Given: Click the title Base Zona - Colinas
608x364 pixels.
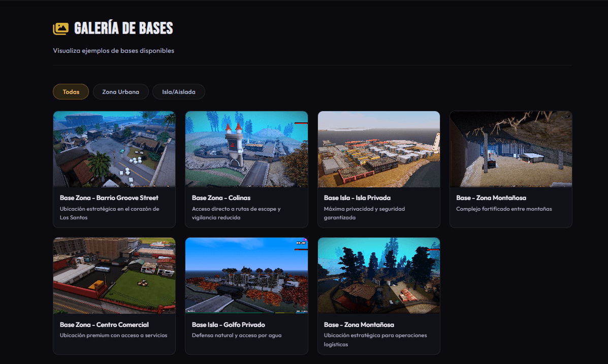Looking at the screenshot, I should (221, 197).
